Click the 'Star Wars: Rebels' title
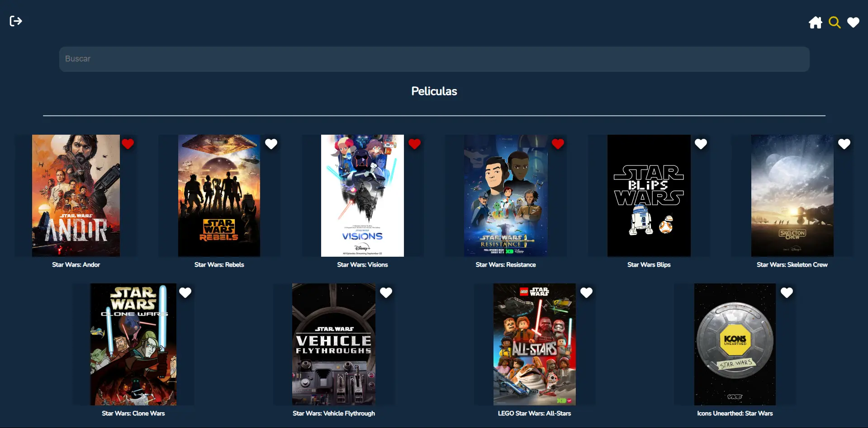868x428 pixels. [x=219, y=265]
